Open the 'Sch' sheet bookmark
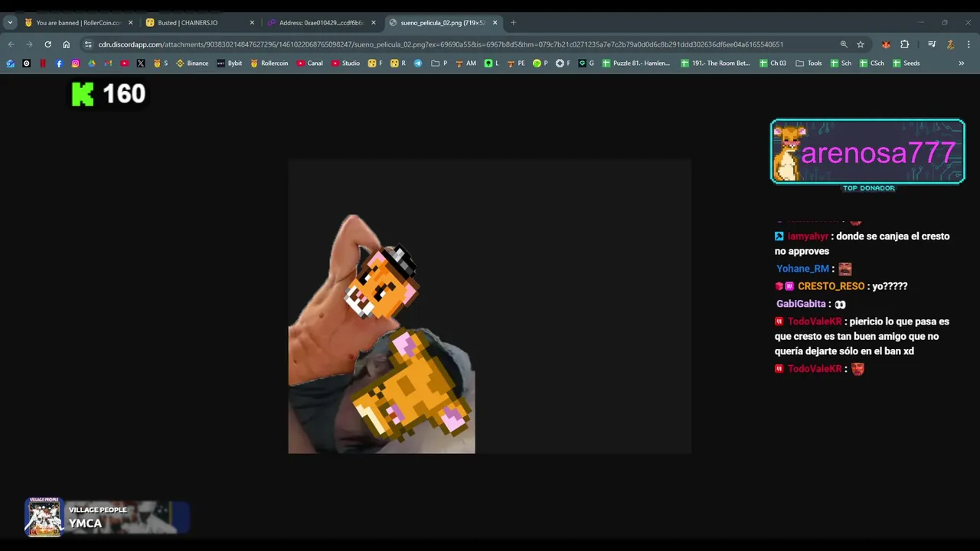Image resolution: width=980 pixels, height=551 pixels. pyautogui.click(x=840, y=64)
